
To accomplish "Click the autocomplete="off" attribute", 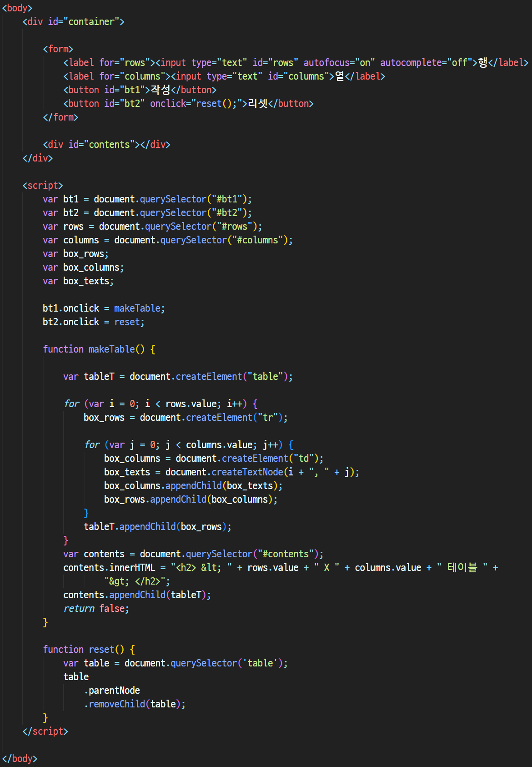I will [x=426, y=63].
